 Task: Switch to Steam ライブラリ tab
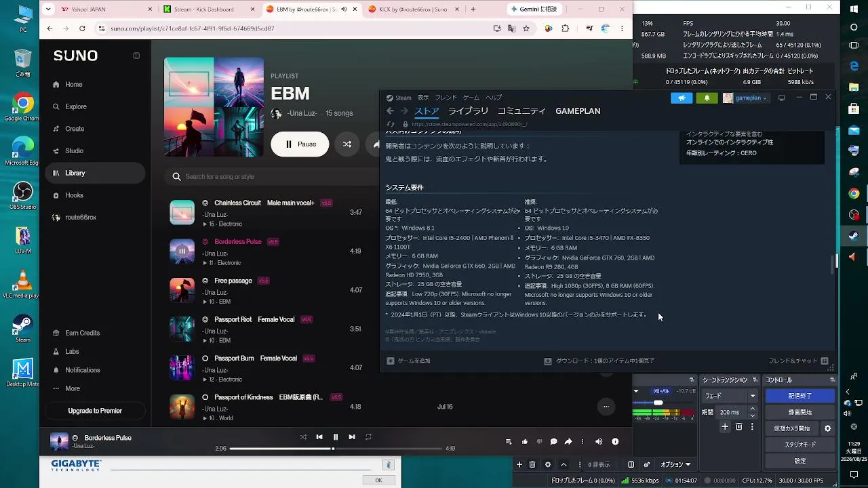(x=468, y=111)
